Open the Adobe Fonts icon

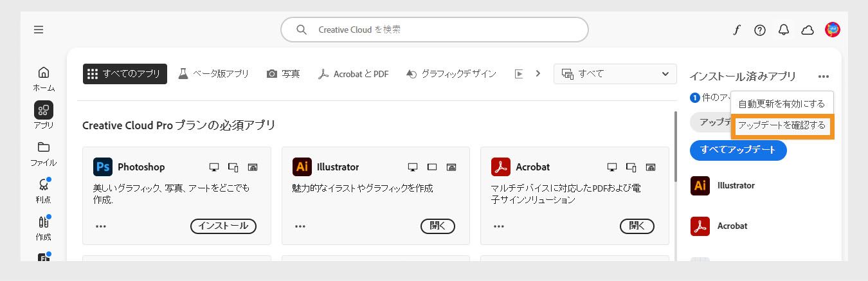coord(737,30)
